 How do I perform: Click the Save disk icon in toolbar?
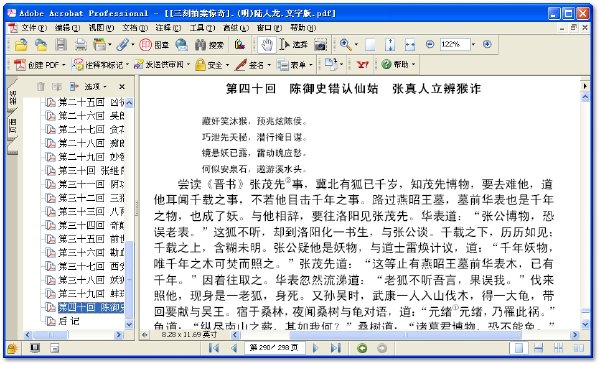[x=61, y=45]
